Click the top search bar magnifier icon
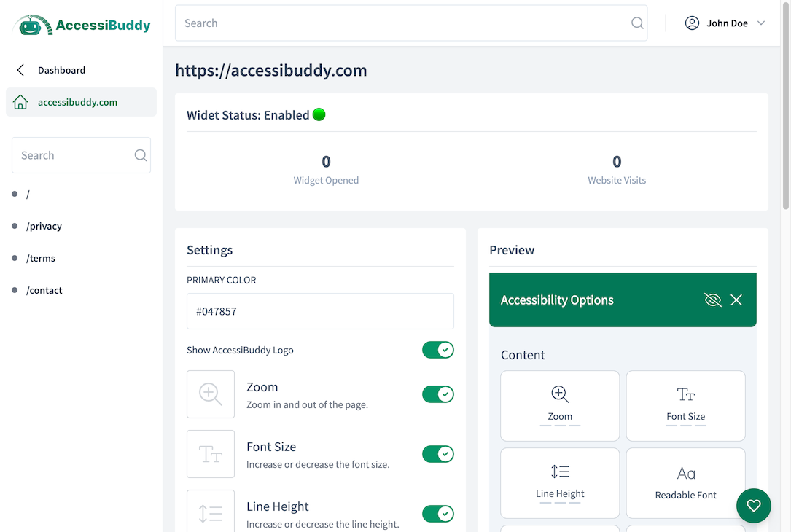This screenshot has width=791, height=532. point(637,23)
